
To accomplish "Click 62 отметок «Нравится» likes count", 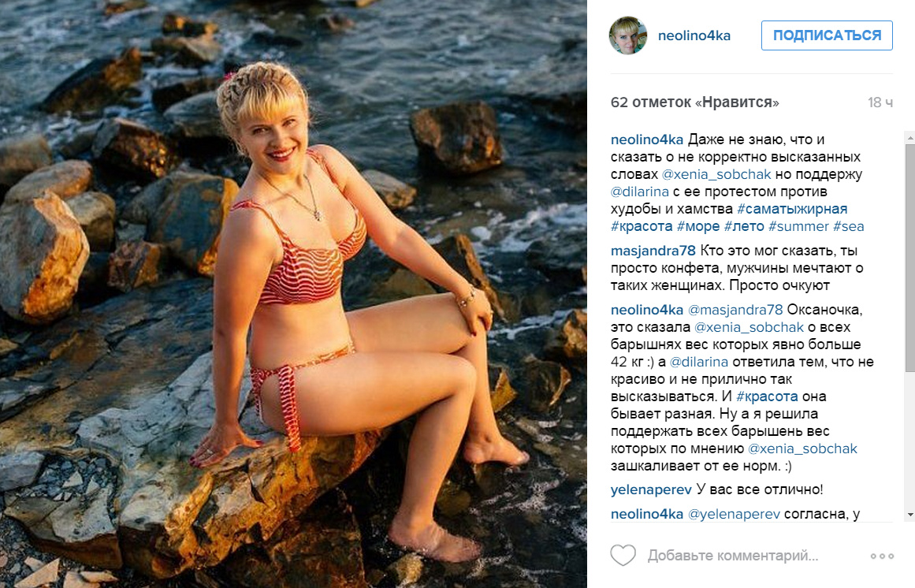I will (x=694, y=102).
